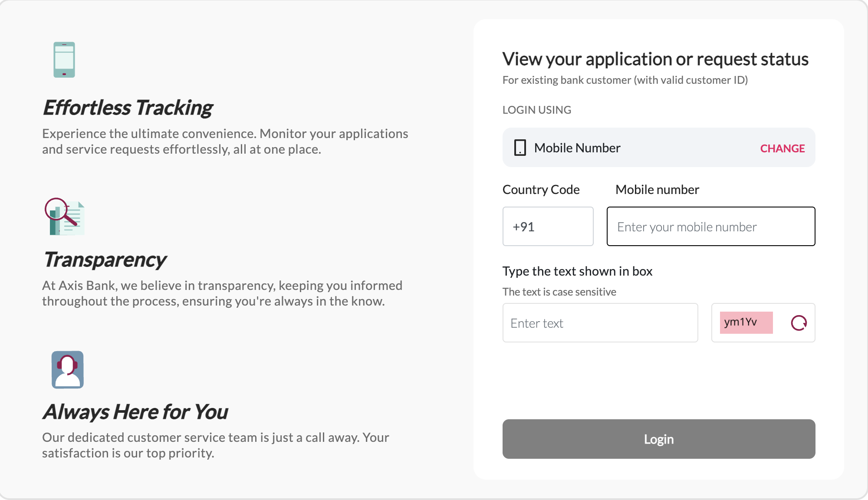Click the Country Code label
The height and width of the screenshot is (500, 868).
pos(541,190)
